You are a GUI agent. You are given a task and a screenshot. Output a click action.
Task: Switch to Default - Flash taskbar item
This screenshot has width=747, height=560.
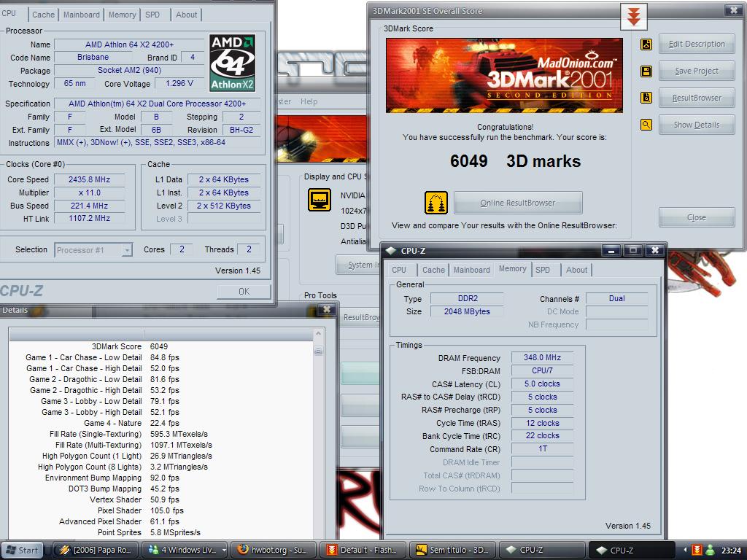point(362,550)
